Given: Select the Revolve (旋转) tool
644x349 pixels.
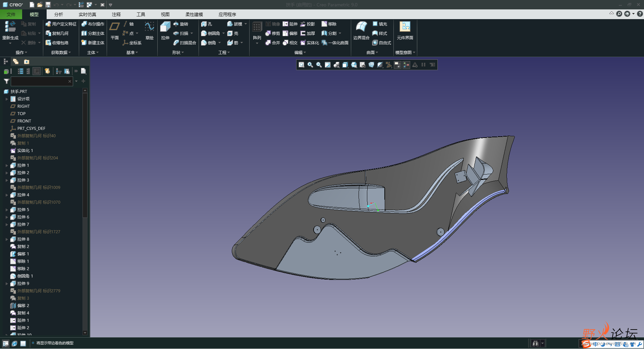Looking at the screenshot, I should (181, 24).
